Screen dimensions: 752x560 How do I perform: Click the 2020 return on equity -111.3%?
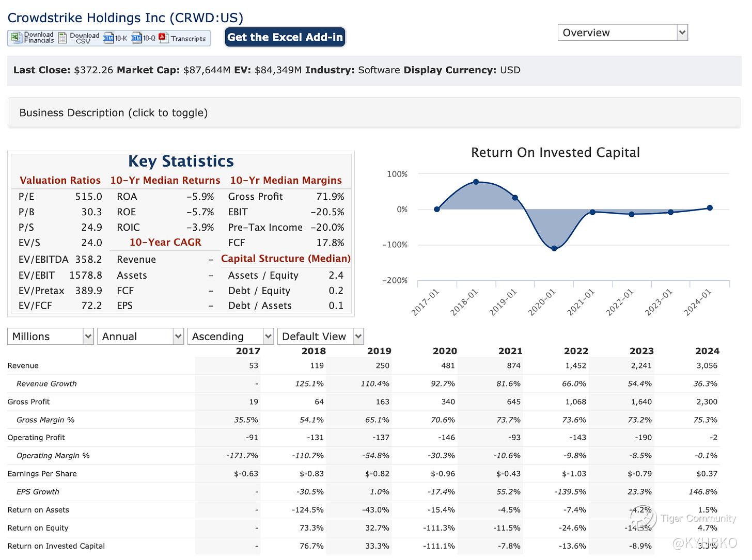[438, 527]
